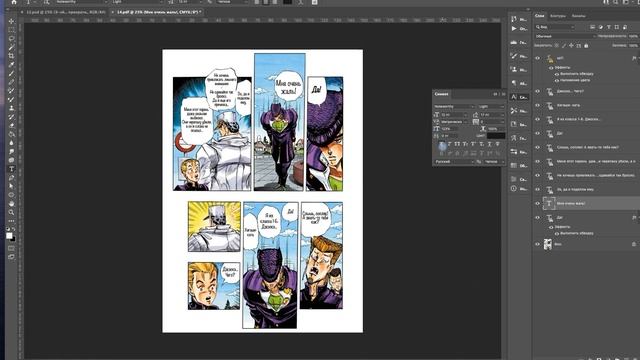This screenshot has width=640, height=360.
Task: Select the Lasso tool
Action: click(11, 38)
